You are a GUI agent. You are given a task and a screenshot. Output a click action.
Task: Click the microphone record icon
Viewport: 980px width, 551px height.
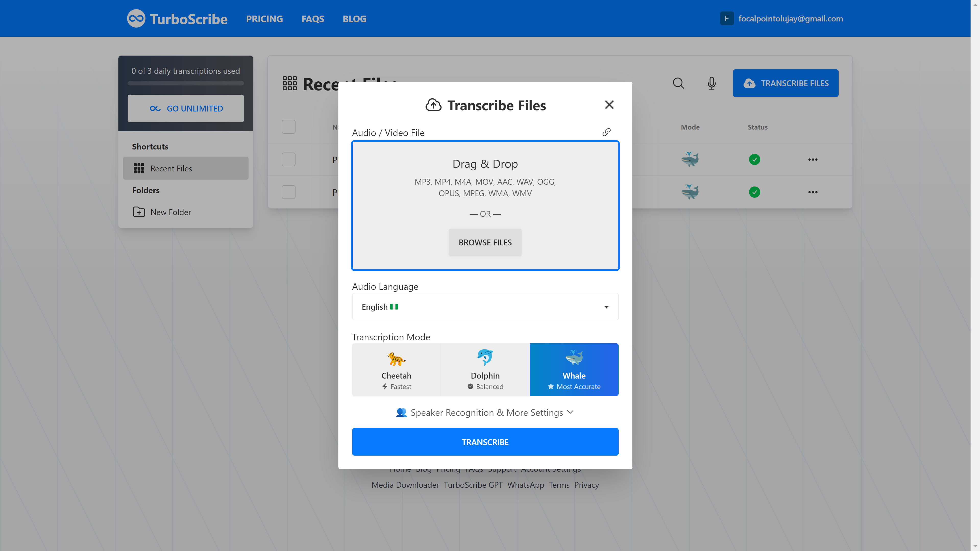712,83
